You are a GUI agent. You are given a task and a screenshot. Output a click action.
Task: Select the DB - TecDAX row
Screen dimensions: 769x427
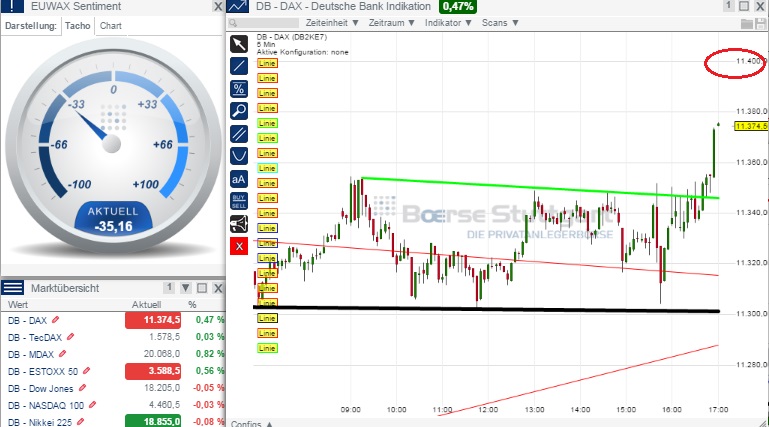tap(113, 337)
